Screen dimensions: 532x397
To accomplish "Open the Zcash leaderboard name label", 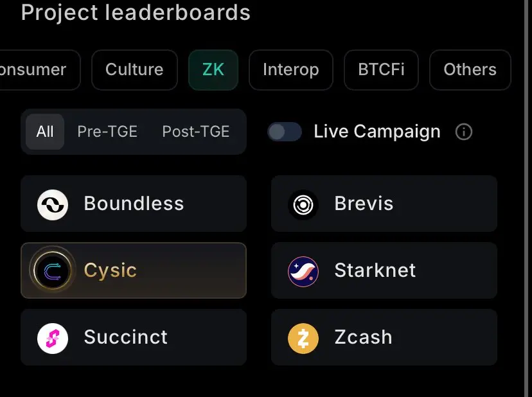I will click(x=363, y=337).
